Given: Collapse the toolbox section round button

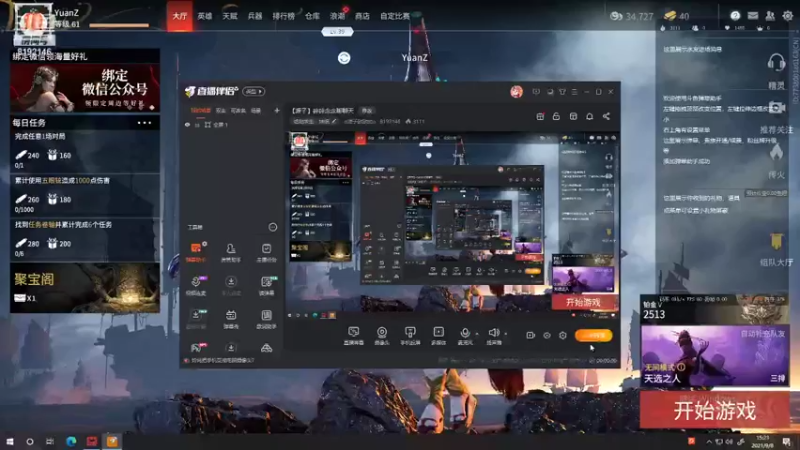Looking at the screenshot, I should click(x=273, y=227).
